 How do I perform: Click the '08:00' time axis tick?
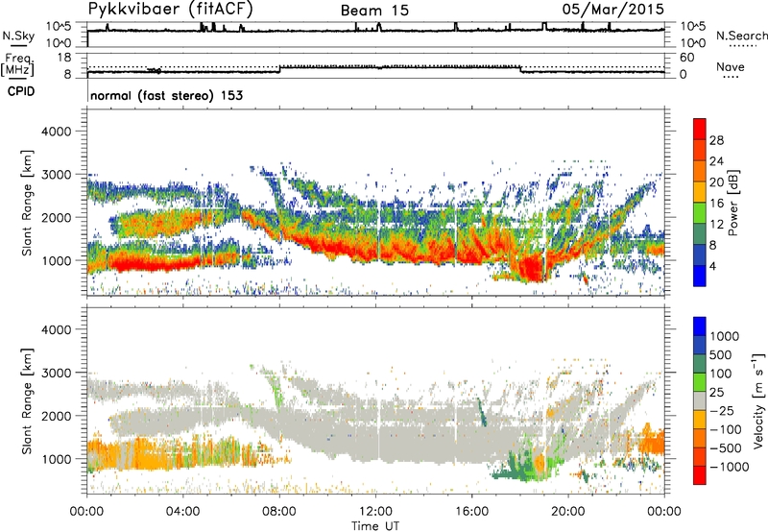tap(279, 512)
